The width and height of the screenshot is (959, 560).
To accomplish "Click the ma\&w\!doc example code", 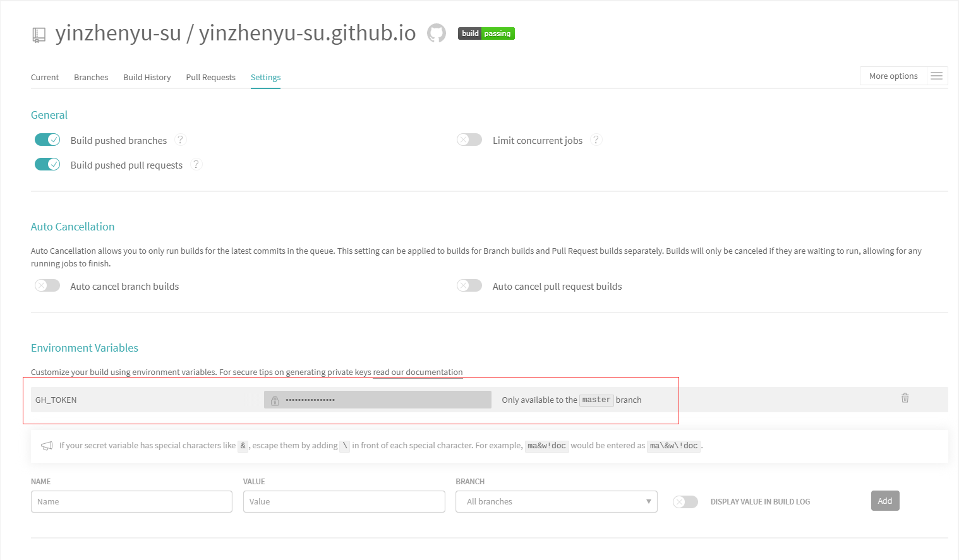I will 674,446.
